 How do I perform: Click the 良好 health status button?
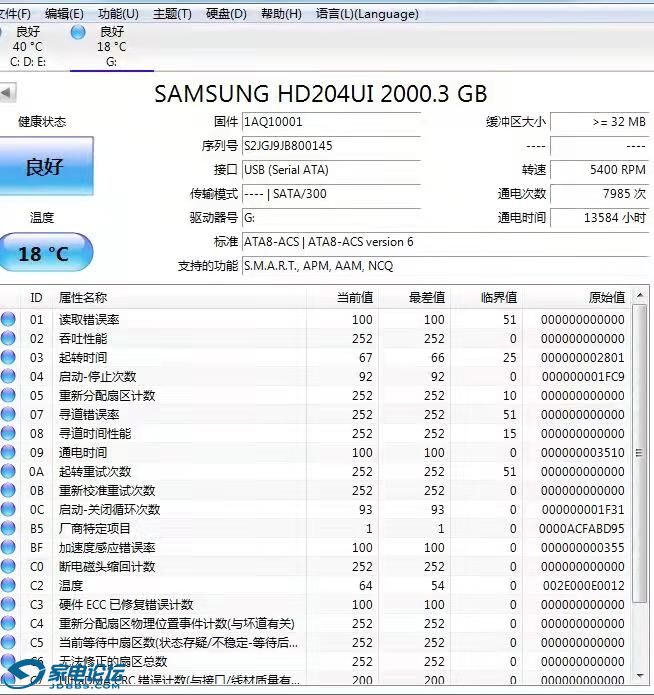(46, 166)
